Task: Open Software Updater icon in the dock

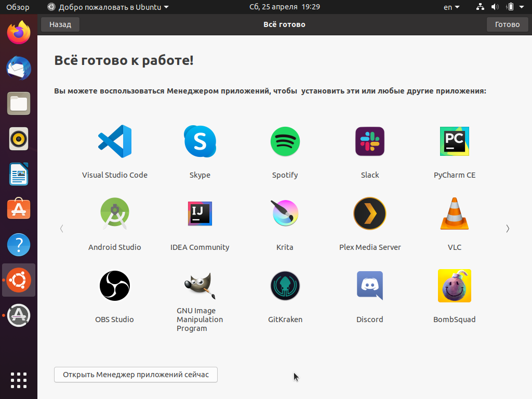Action: (19, 315)
